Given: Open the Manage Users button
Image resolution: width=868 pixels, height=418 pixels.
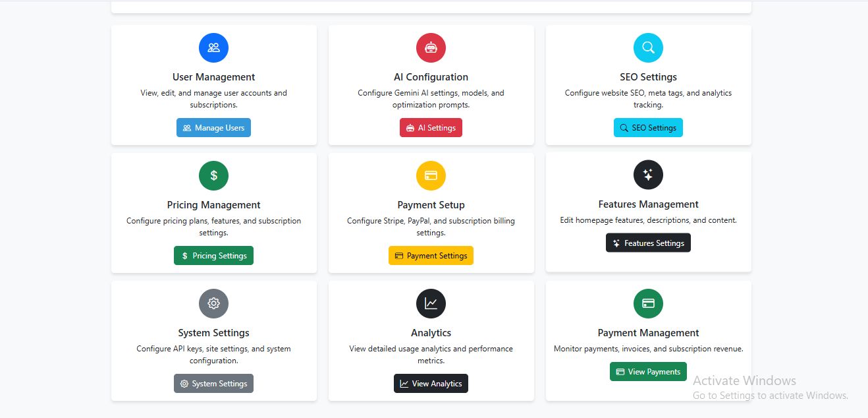Looking at the screenshot, I should (x=213, y=128).
